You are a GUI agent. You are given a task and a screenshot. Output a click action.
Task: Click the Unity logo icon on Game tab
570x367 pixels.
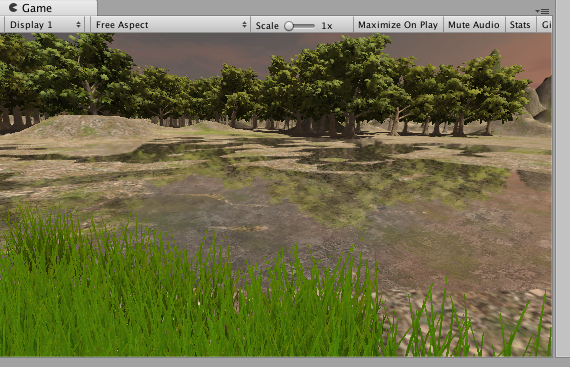13,8
